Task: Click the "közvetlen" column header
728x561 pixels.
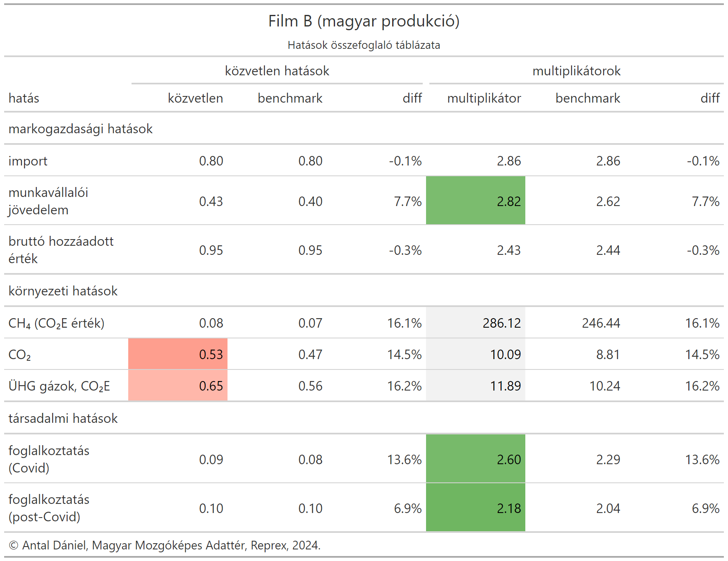Action: 195,98
